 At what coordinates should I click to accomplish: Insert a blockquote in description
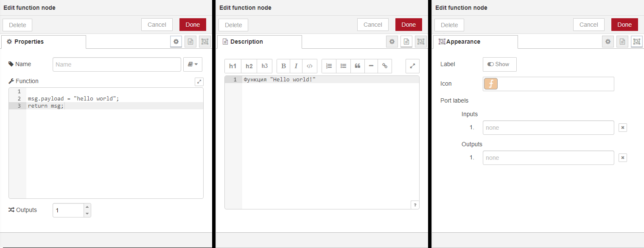(x=358, y=66)
